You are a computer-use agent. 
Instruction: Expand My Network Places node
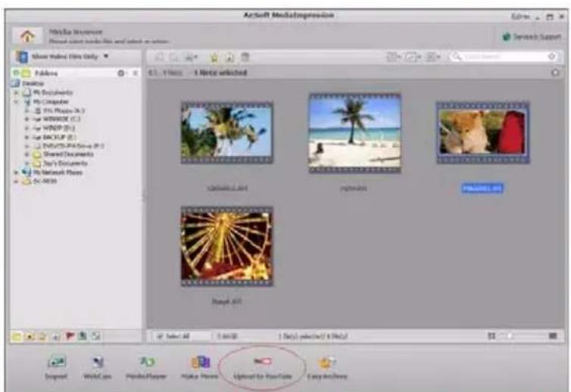pyautogui.click(x=16, y=172)
